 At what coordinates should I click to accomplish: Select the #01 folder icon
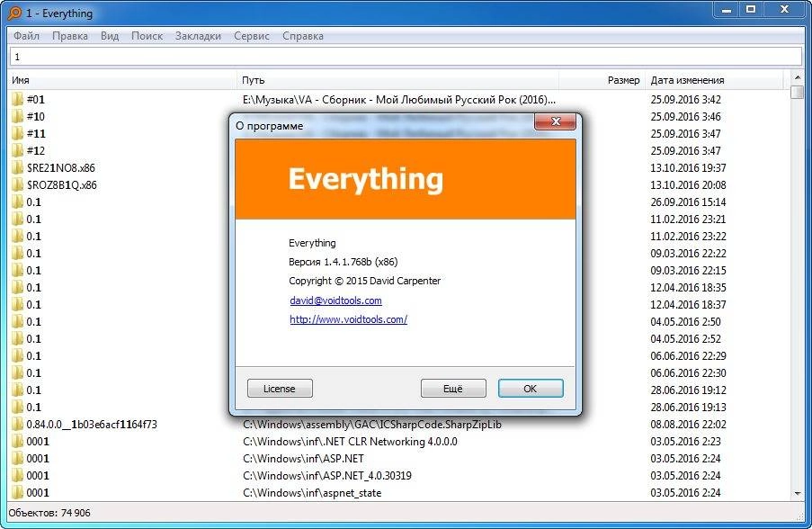(18, 99)
